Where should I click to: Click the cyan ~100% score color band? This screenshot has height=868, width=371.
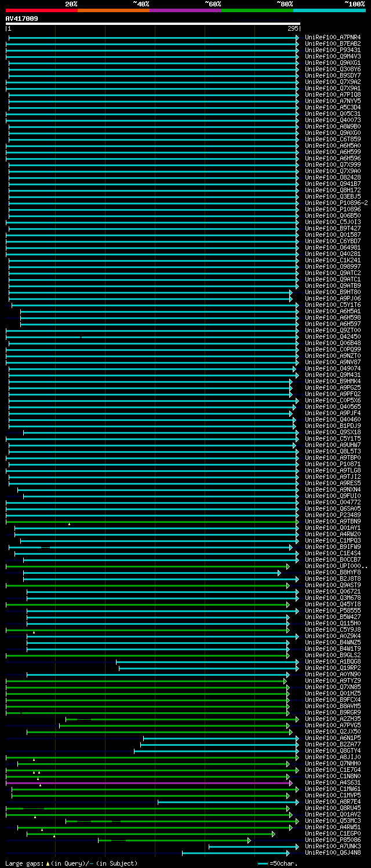329,10
